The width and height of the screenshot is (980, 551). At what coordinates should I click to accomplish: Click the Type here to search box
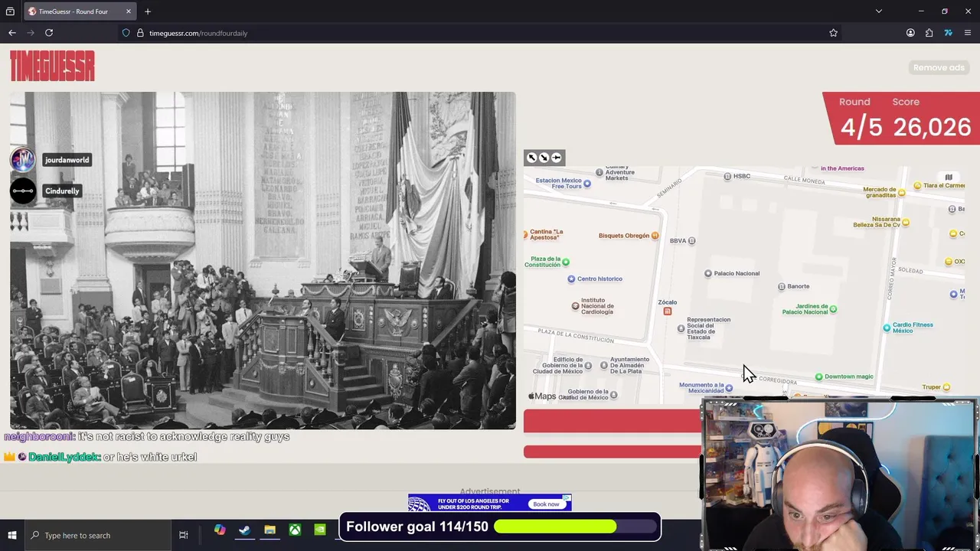click(x=98, y=535)
